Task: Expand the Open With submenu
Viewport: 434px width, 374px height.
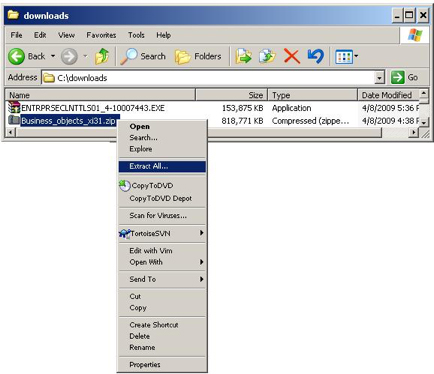Action: coord(162,262)
